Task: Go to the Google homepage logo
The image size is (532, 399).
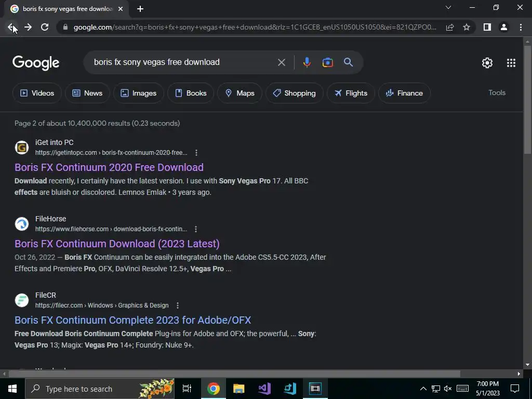Action: (36, 63)
